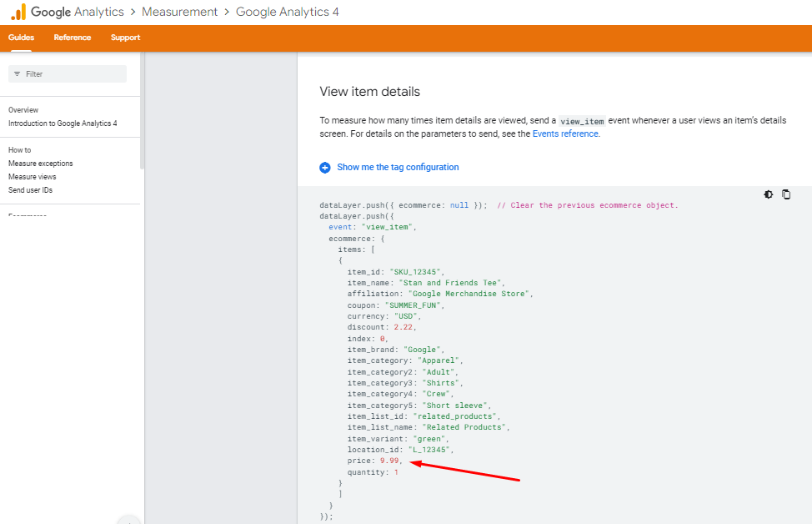
Task: Click the "view_item" event string in code
Action: pos(387,227)
